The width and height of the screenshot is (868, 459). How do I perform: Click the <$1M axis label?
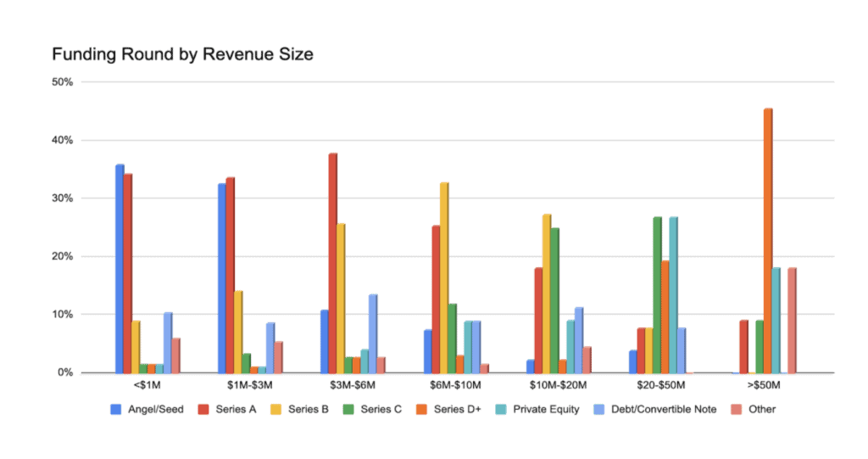pyautogui.click(x=147, y=384)
